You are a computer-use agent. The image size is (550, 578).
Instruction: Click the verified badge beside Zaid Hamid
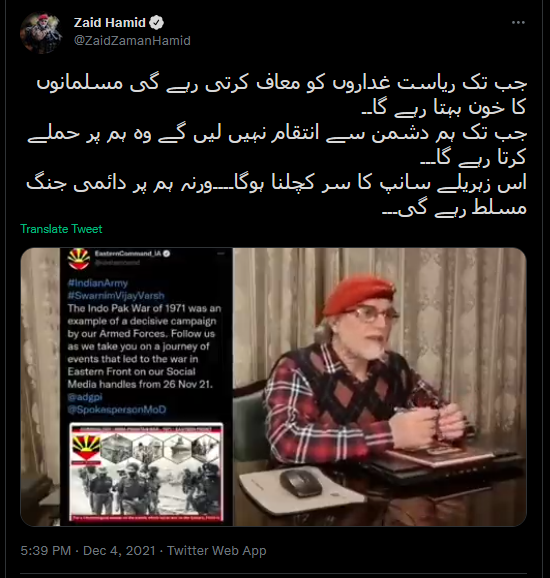tap(157, 23)
